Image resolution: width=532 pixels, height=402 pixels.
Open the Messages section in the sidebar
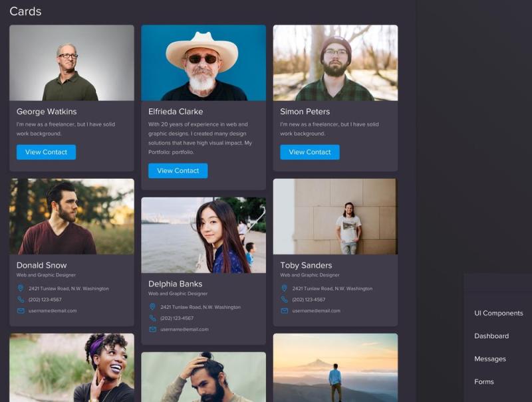pyautogui.click(x=489, y=359)
